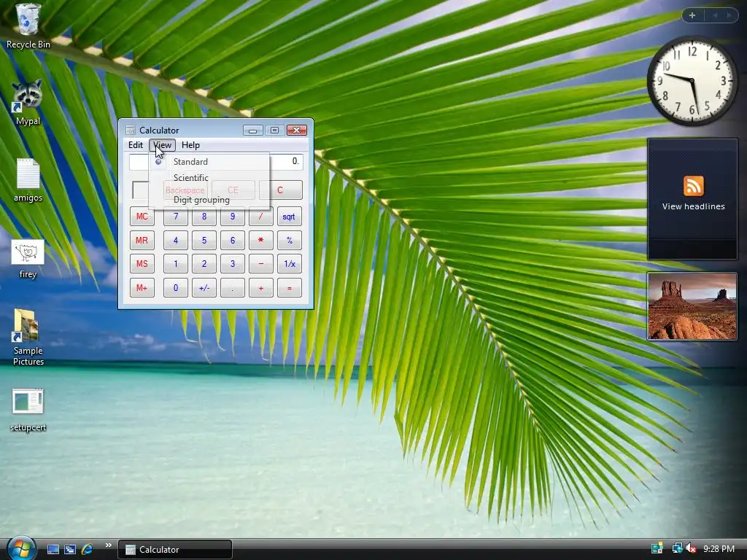Viewport: 747px width, 560px height.
Task: Click the 9:28 PM system clock
Action: pyautogui.click(x=719, y=549)
